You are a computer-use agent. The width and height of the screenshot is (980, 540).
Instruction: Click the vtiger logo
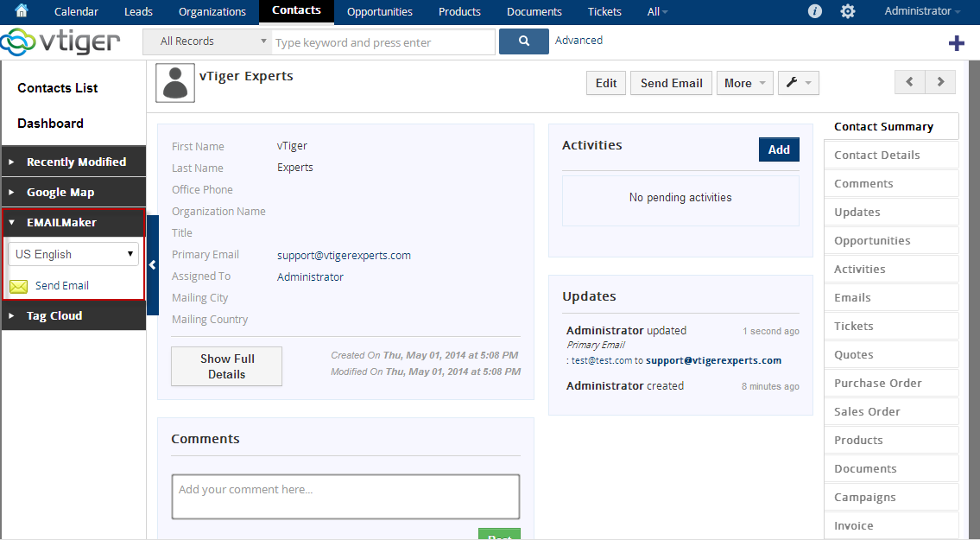pos(60,42)
